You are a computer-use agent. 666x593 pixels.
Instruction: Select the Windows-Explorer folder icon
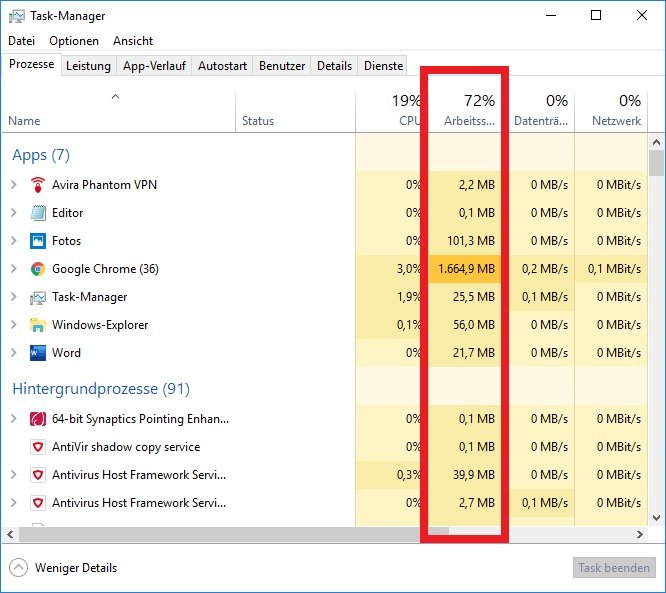pyautogui.click(x=38, y=325)
